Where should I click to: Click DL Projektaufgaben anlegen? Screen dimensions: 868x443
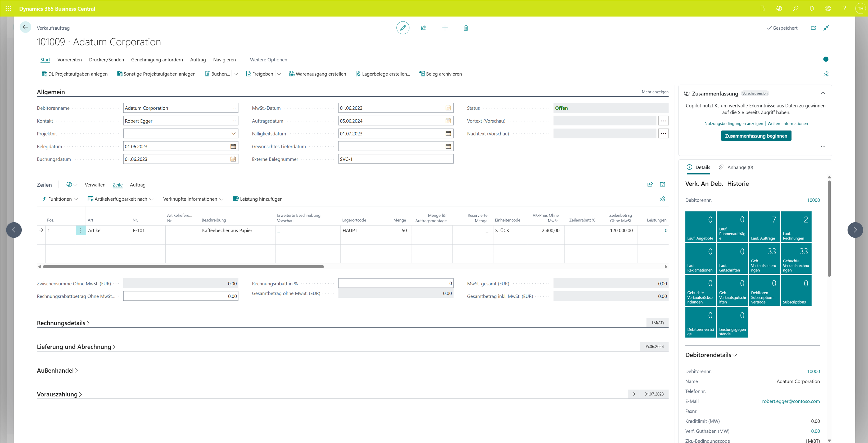point(74,74)
